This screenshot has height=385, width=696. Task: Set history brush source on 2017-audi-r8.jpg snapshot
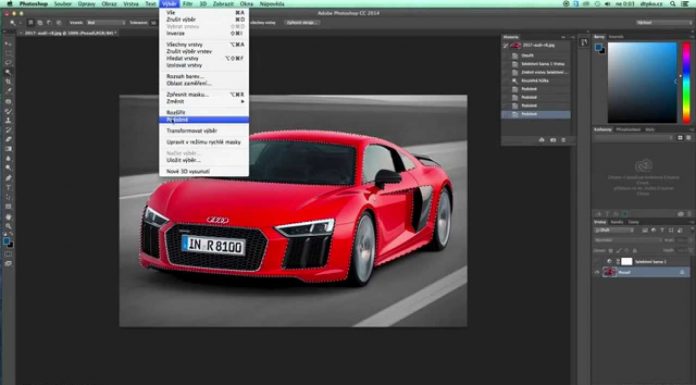(x=506, y=45)
